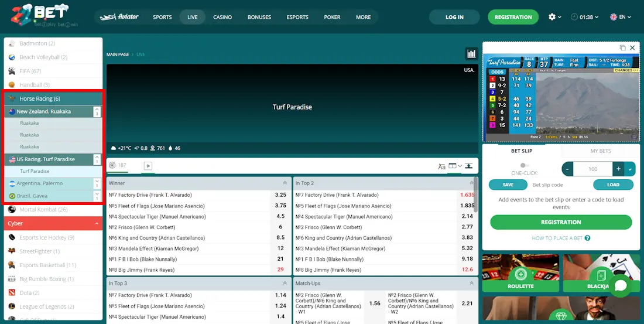Select Big Rumble Boxing (1)
This screenshot has height=324, width=644.
coord(53,279)
